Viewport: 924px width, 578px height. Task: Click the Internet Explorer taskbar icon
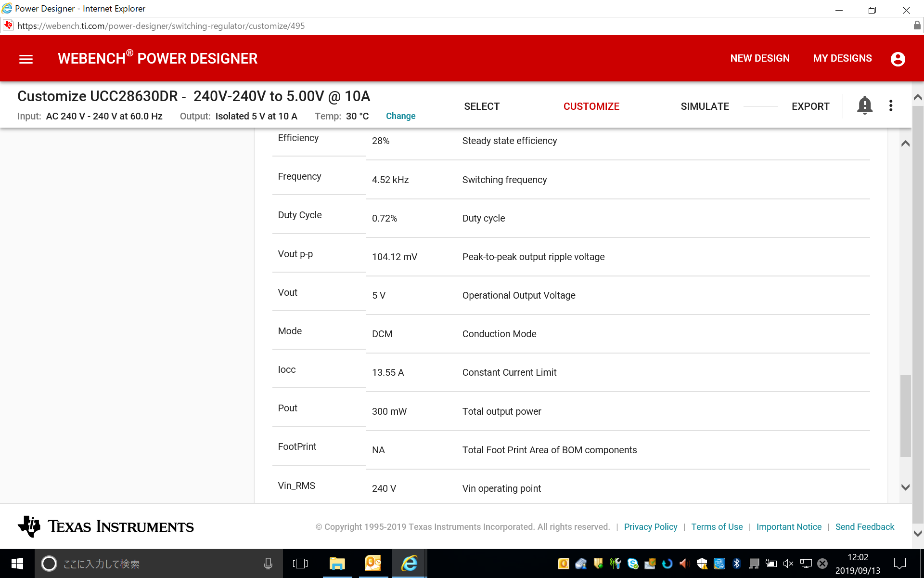pos(410,563)
